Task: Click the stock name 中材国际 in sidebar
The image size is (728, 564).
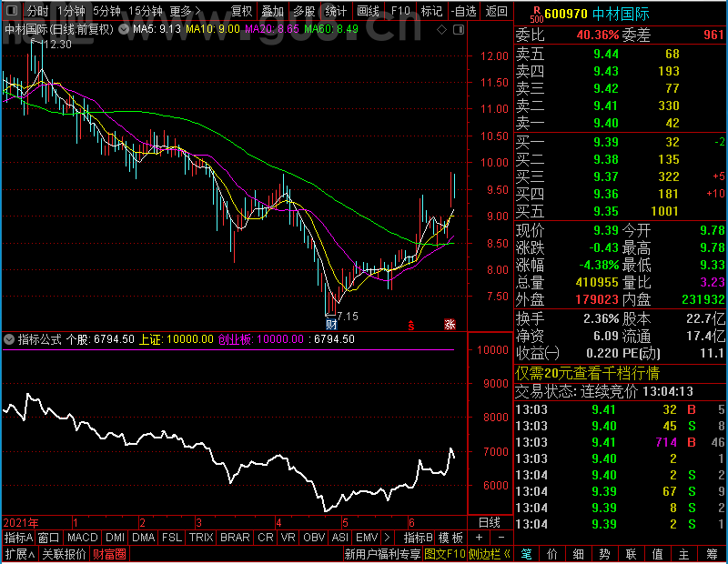Action: click(622, 14)
